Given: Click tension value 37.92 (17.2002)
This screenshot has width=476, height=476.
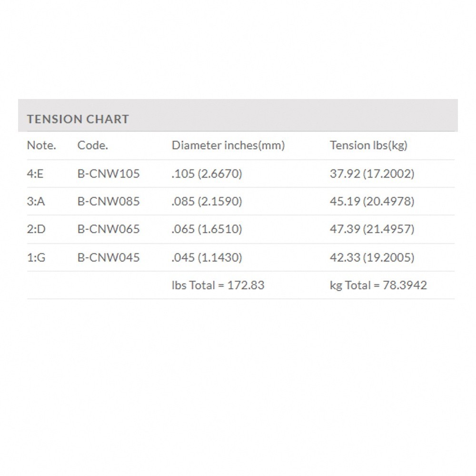Looking at the screenshot, I should click(372, 174).
